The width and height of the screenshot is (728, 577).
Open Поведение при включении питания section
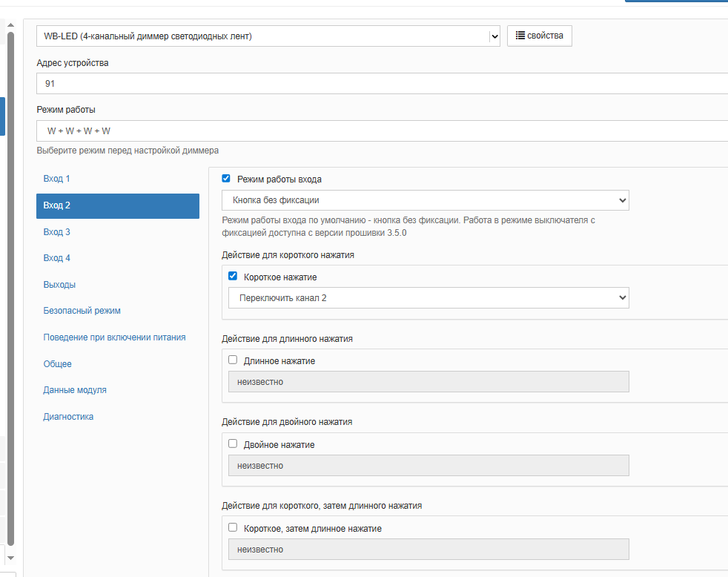coord(114,337)
